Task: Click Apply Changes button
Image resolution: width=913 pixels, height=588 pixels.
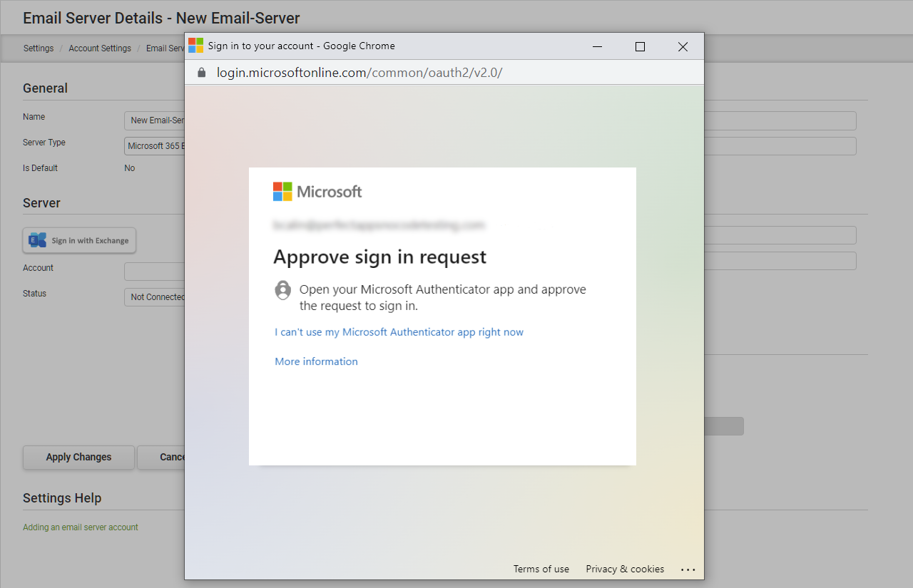Action: pyautogui.click(x=78, y=457)
